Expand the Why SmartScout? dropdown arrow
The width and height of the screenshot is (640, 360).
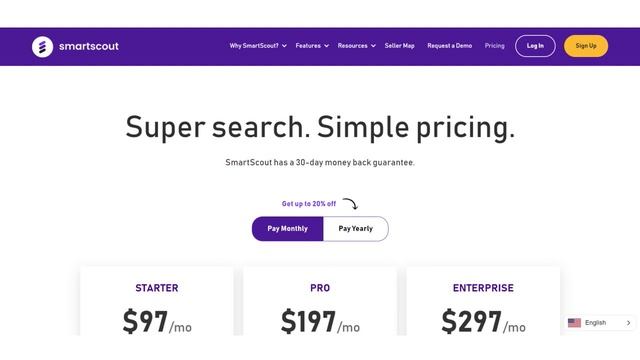(284, 46)
